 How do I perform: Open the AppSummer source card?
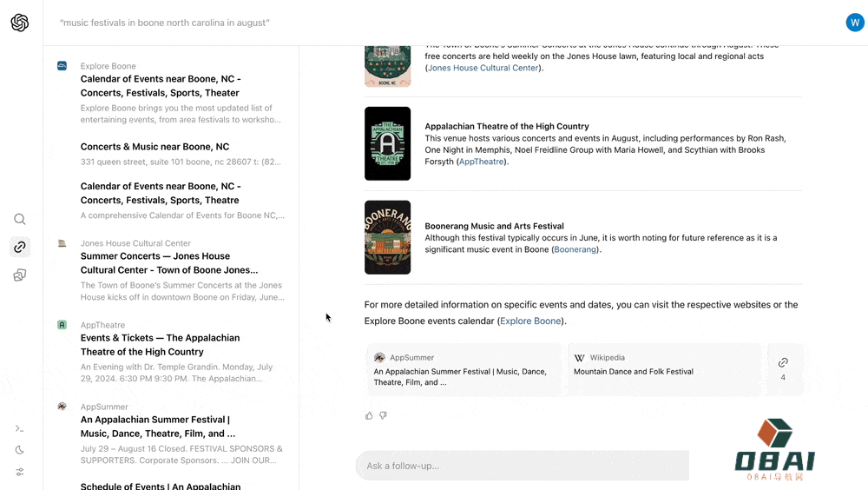click(464, 370)
